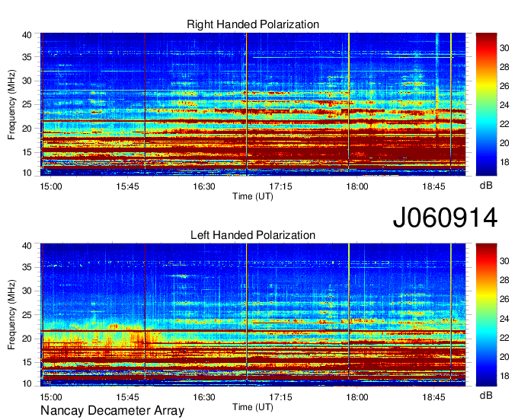
Task: Click the Nancay Decameter Array caption
Action: [x=112, y=410]
